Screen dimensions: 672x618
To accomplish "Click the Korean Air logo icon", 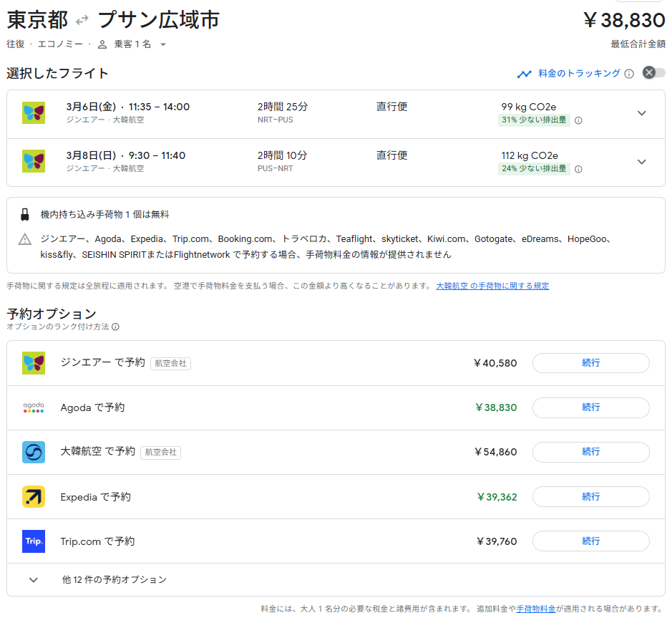I will [x=34, y=452].
